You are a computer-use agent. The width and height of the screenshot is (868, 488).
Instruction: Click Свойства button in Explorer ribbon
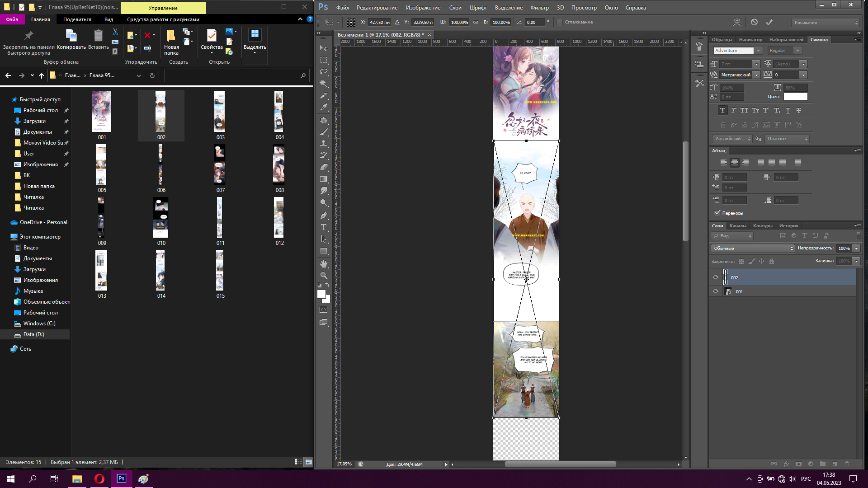pos(212,41)
